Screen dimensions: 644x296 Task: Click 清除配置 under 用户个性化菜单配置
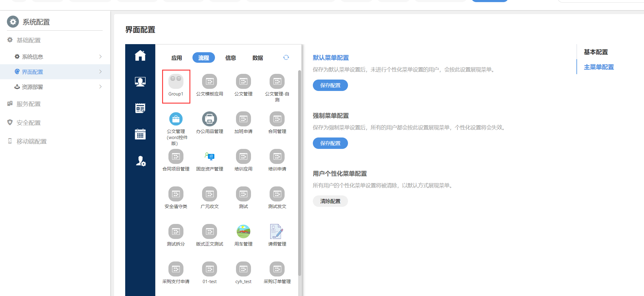pyautogui.click(x=330, y=201)
